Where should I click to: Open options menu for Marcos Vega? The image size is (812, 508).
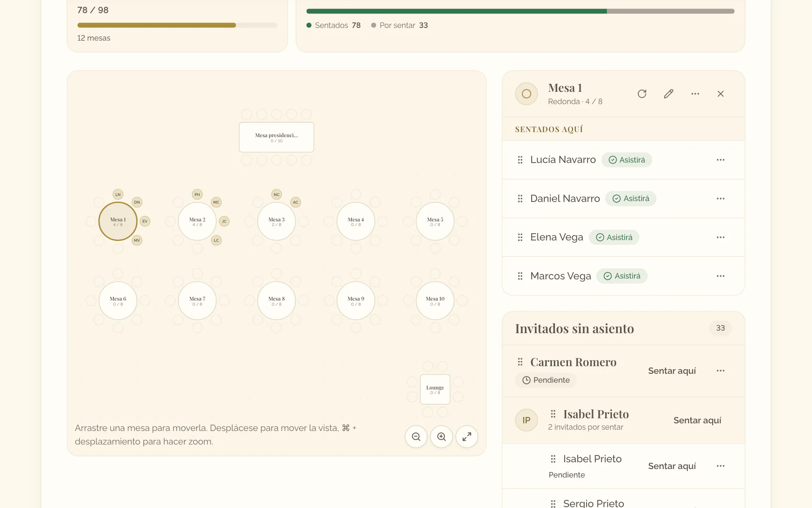721,276
